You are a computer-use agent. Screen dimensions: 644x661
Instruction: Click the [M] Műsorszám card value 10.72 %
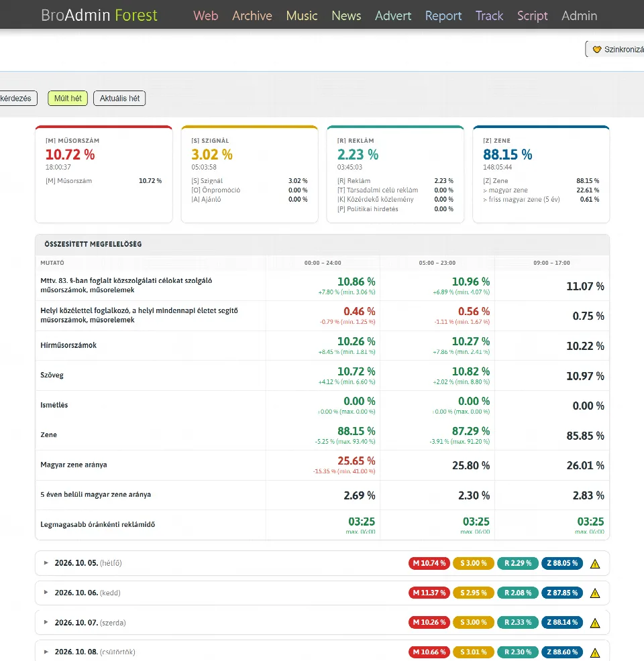(70, 155)
